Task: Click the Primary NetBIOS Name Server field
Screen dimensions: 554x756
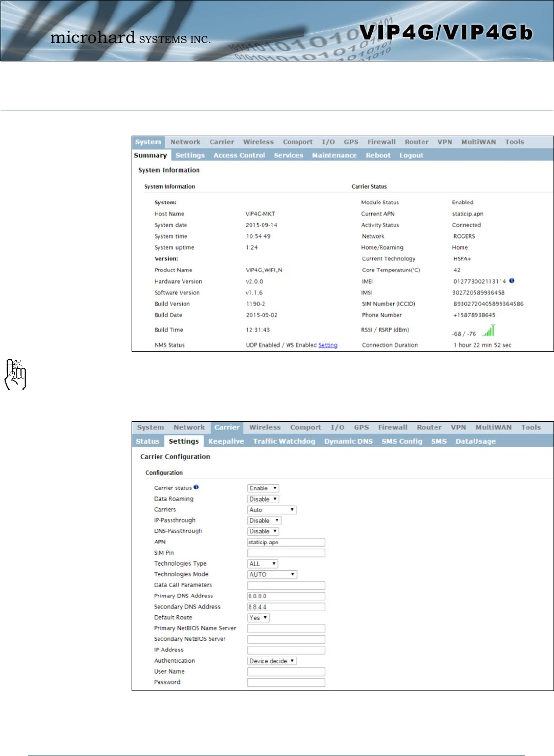Action: (286, 629)
